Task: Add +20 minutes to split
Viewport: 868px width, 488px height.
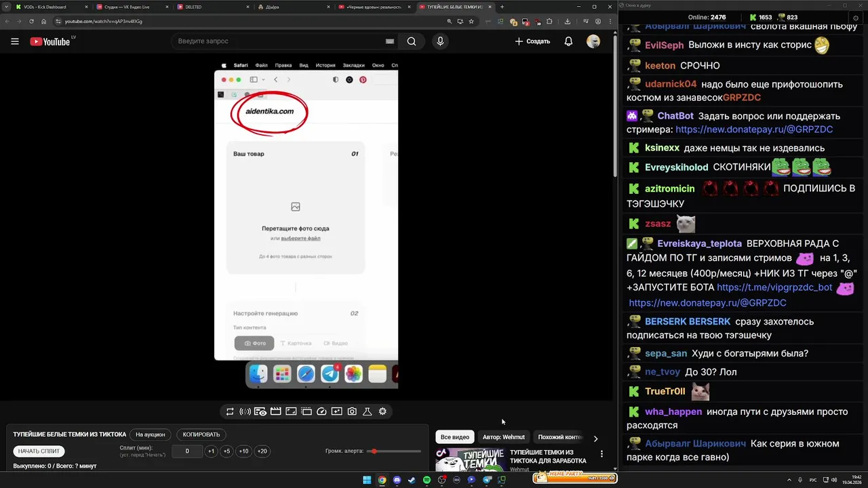Action: pos(262,451)
